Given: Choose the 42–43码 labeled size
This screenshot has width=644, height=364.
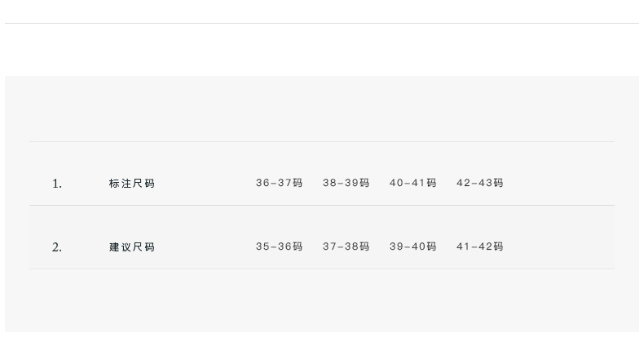Looking at the screenshot, I should [479, 183].
